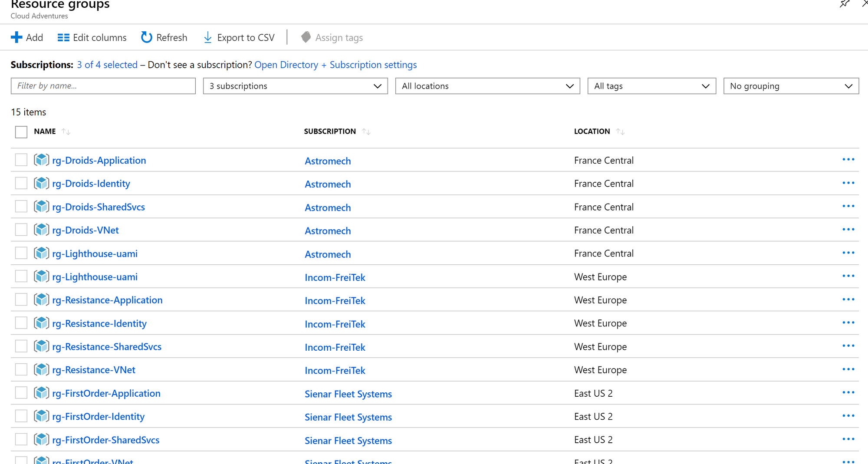
Task: Open more options for rg-Resistance-VNet
Action: coord(848,369)
